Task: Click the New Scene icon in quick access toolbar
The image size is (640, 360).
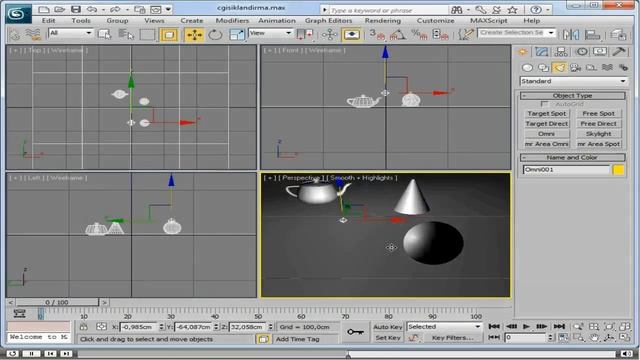Action: [44, 9]
